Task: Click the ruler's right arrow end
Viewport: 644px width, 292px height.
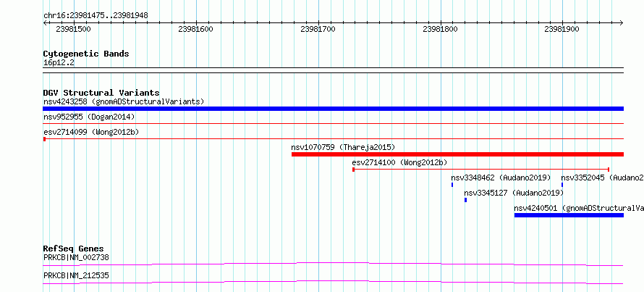Action: [x=621, y=23]
